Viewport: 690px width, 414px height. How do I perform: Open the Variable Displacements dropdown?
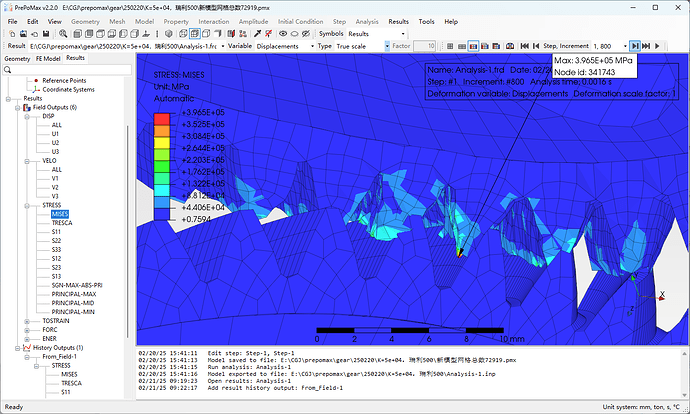284,46
